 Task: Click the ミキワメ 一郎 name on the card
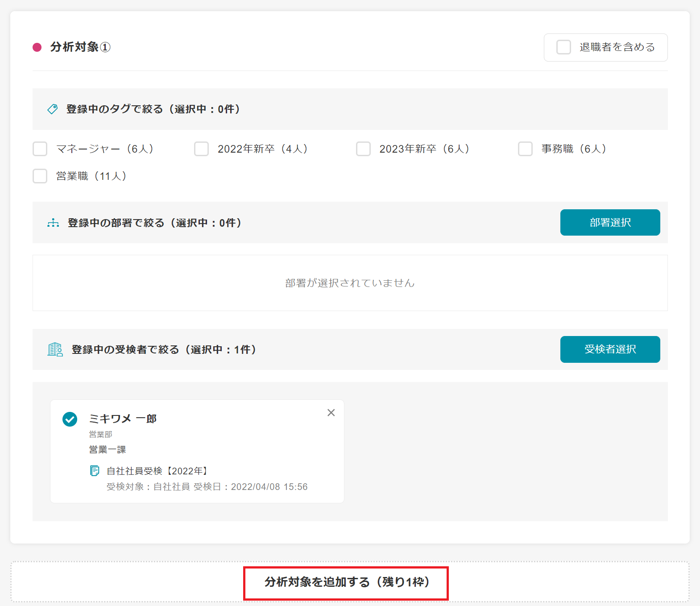(123, 419)
